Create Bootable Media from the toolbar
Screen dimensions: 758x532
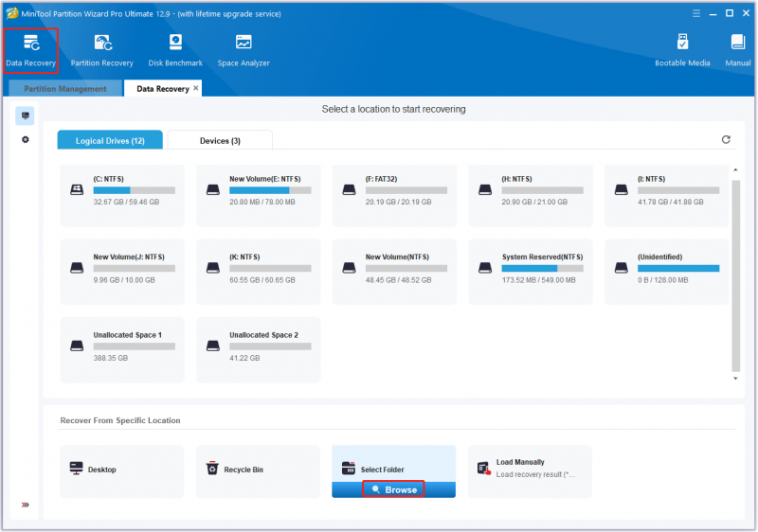682,51
